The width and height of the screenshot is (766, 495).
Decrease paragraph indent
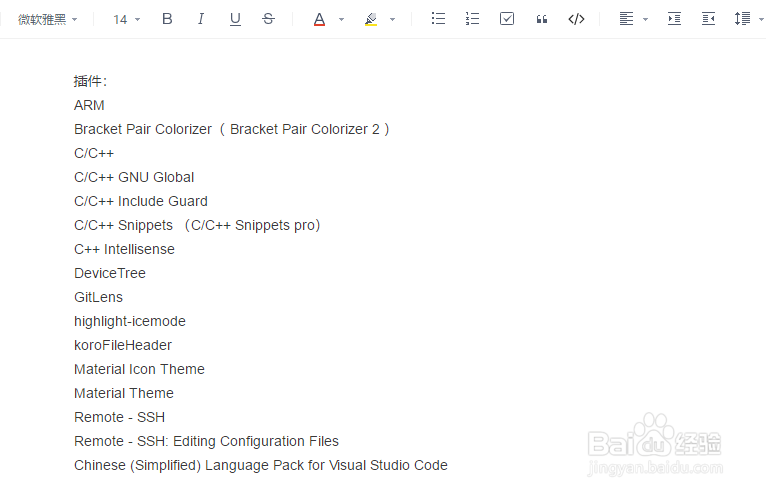(708, 19)
